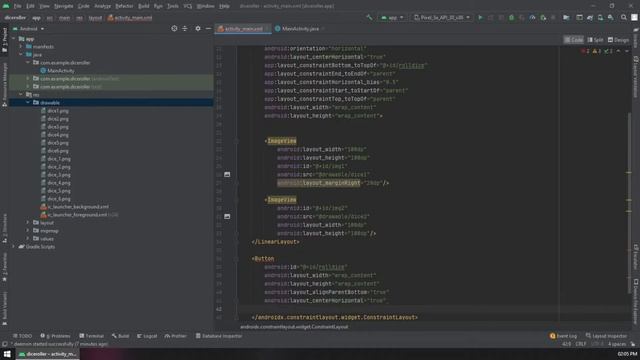Open the Project Structure icon in toolbar
This screenshot has width=640, height=360.
(579, 18)
